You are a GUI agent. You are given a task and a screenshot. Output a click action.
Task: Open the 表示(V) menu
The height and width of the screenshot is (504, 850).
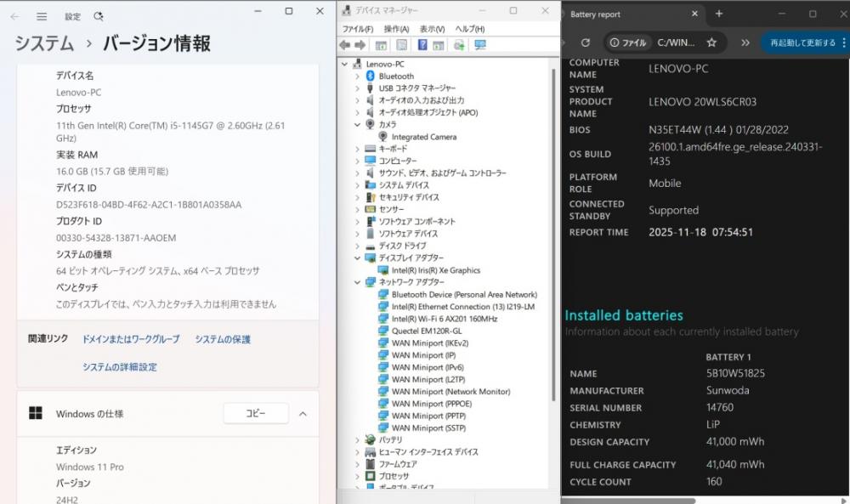(432, 28)
